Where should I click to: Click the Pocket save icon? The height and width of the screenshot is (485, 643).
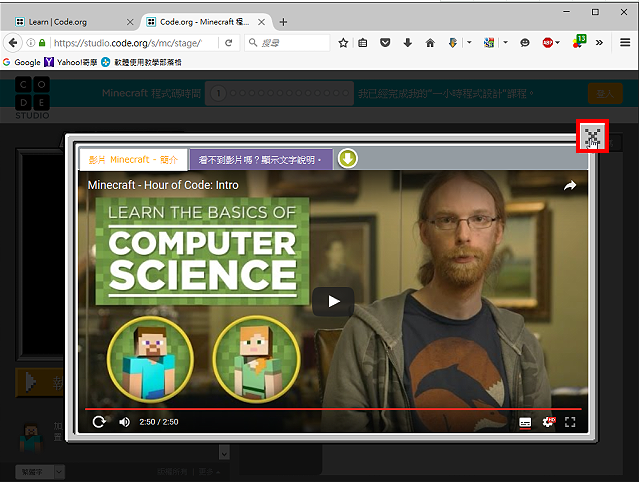point(385,43)
